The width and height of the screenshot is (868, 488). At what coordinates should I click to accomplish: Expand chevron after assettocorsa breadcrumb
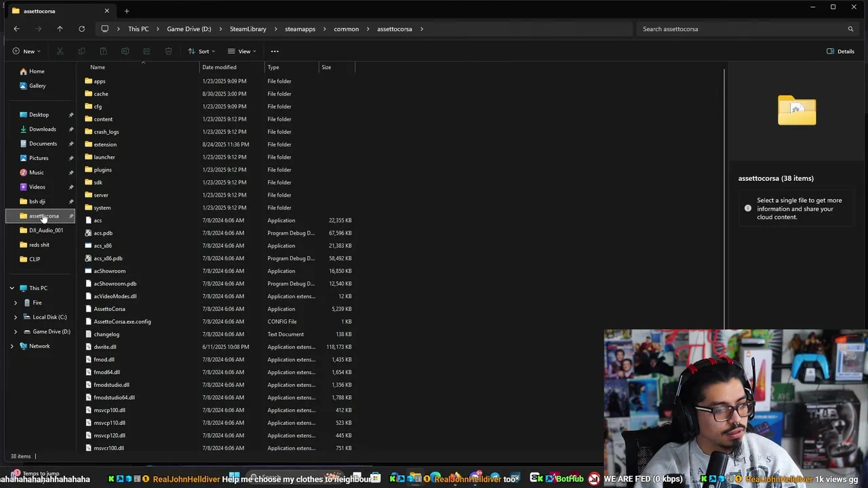pos(422,29)
